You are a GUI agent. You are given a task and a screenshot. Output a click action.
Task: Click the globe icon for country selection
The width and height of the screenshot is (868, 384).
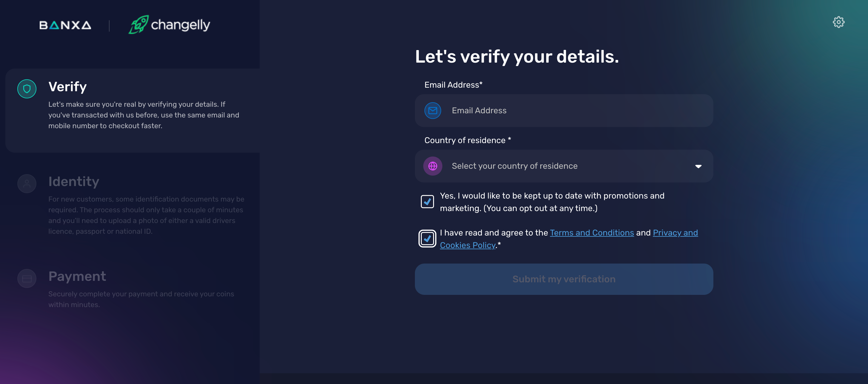433,166
